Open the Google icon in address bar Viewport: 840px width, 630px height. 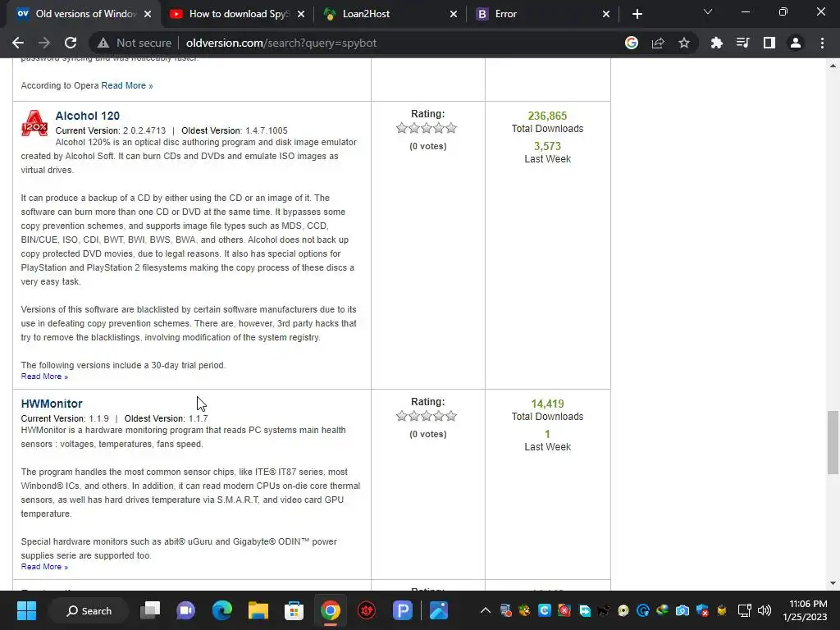(x=632, y=43)
